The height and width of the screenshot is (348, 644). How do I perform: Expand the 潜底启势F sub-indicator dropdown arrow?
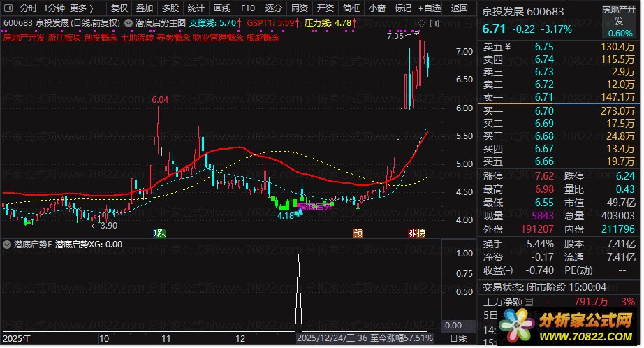click(7, 245)
